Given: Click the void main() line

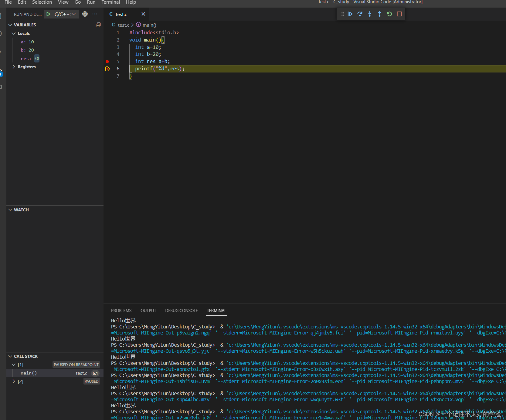Looking at the screenshot, I should click(147, 40).
